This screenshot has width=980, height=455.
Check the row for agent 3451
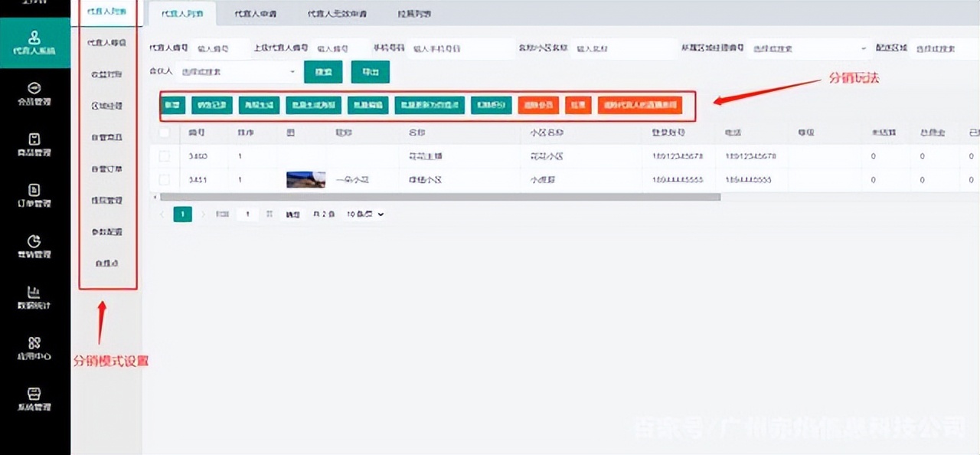[x=165, y=180]
